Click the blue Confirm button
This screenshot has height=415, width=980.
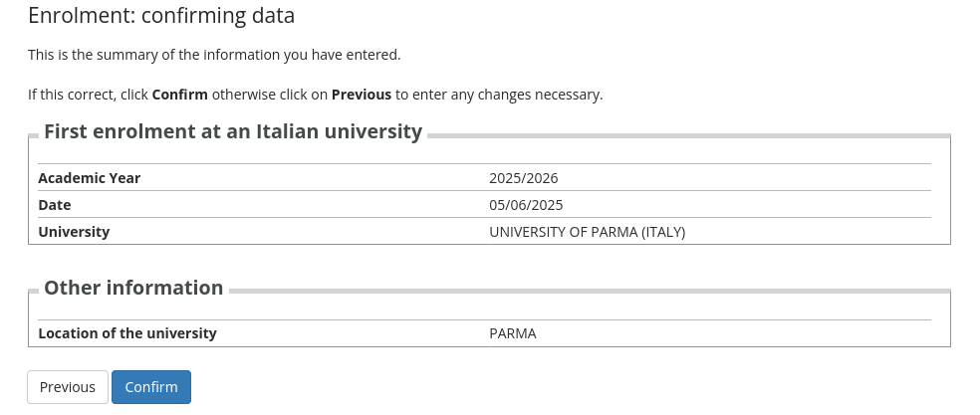click(x=150, y=387)
